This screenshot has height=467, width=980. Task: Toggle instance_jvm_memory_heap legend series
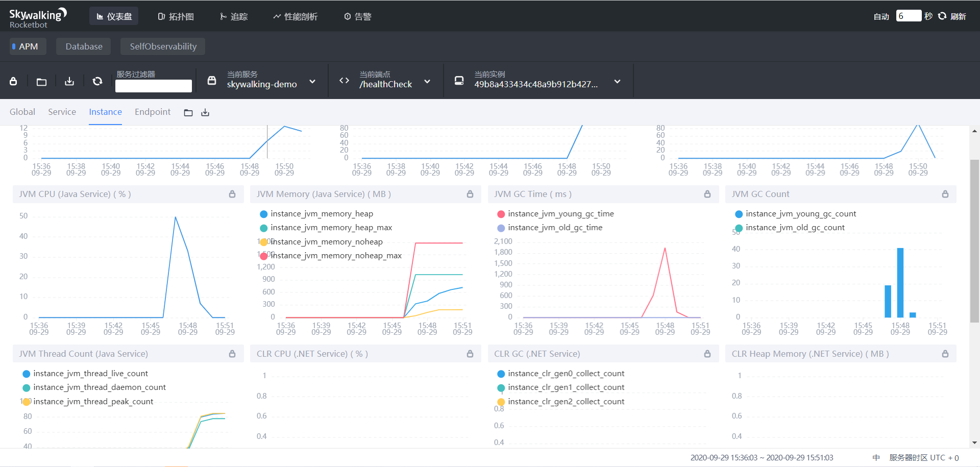316,214
